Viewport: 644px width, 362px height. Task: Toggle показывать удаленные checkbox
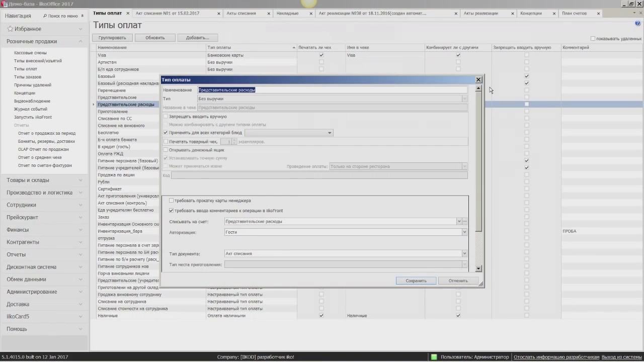click(593, 39)
